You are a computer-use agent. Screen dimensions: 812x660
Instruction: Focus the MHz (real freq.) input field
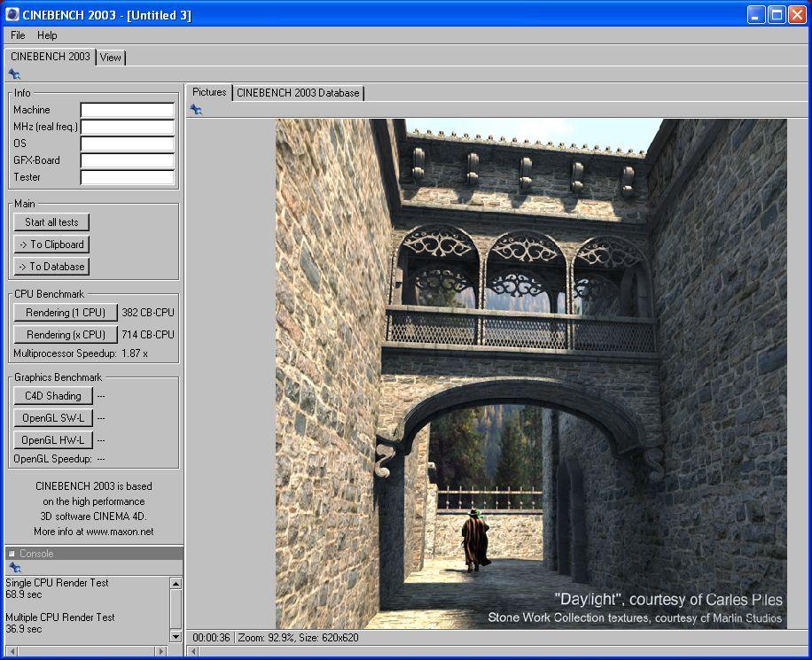click(128, 127)
